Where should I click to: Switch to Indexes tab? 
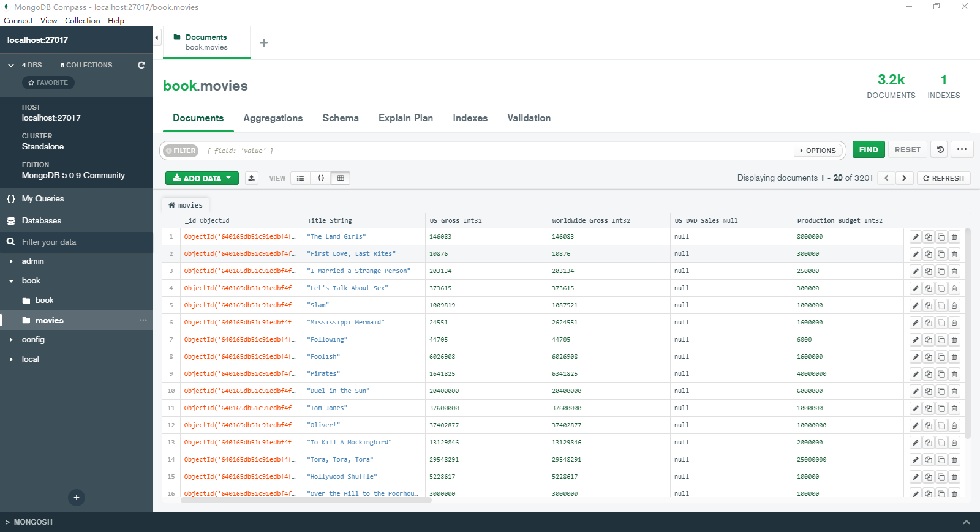coord(470,118)
